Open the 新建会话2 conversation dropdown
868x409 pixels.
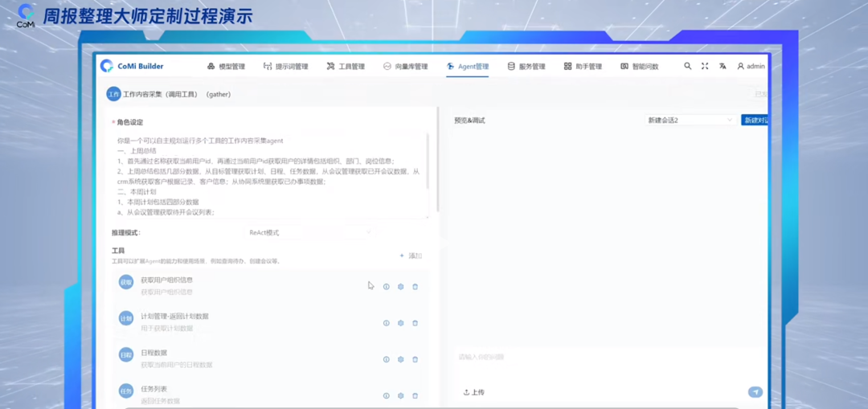coord(690,121)
